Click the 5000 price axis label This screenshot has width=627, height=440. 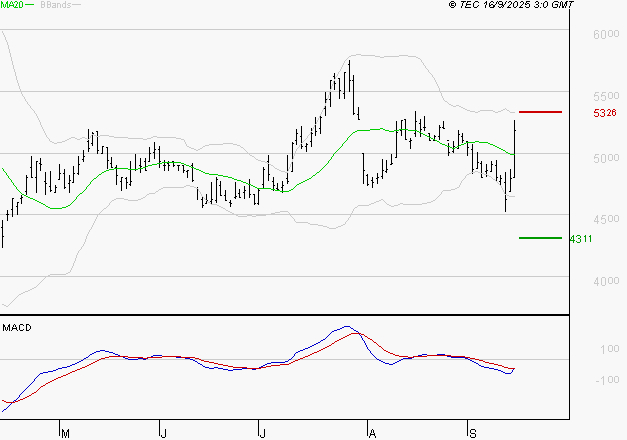click(606, 158)
